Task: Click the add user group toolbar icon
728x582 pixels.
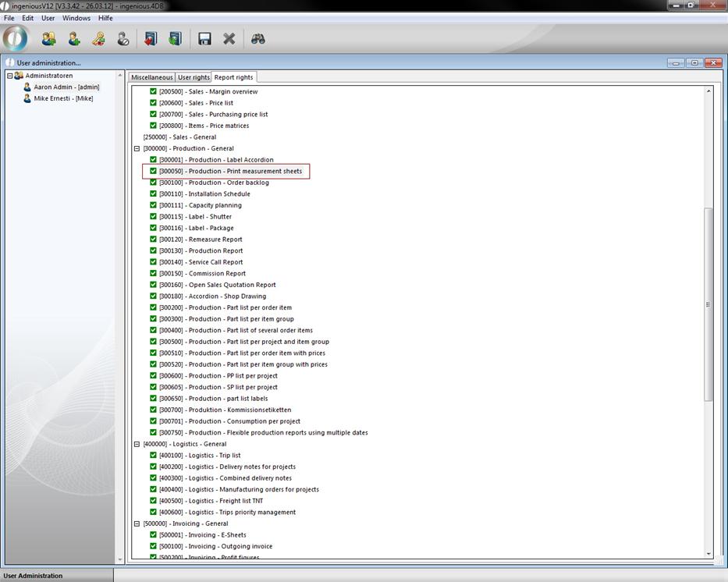Action: pos(48,38)
